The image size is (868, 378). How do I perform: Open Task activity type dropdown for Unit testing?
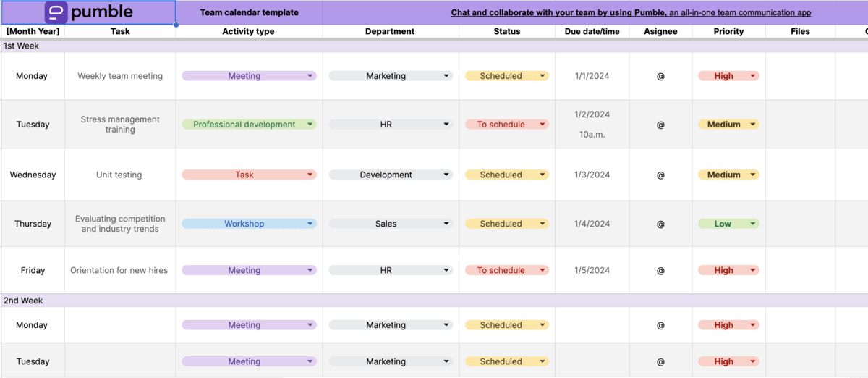[249, 175]
